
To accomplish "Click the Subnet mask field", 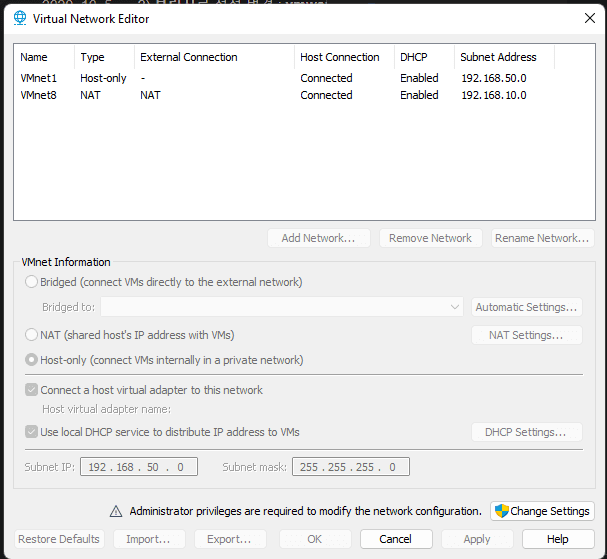I will coord(351,467).
